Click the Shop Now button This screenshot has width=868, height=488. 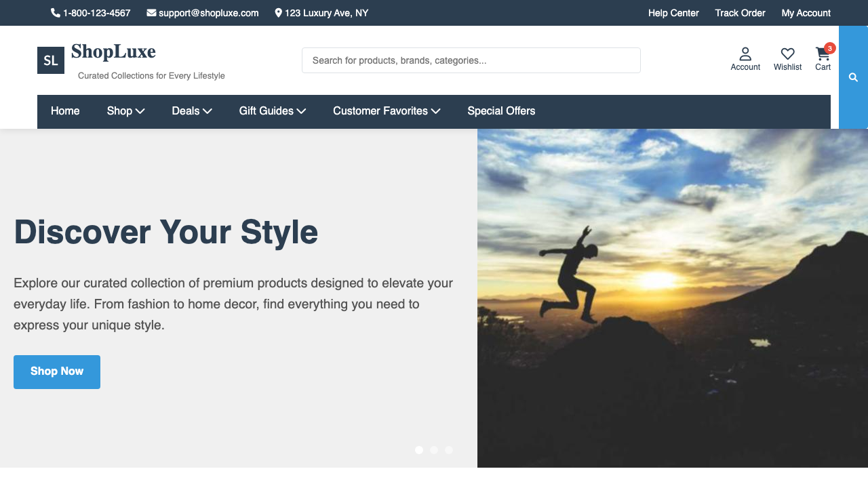click(x=57, y=371)
